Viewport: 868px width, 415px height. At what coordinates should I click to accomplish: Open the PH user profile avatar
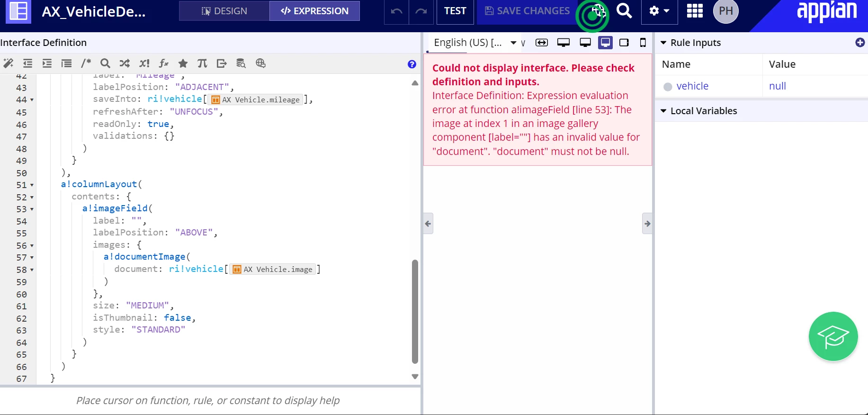(725, 11)
